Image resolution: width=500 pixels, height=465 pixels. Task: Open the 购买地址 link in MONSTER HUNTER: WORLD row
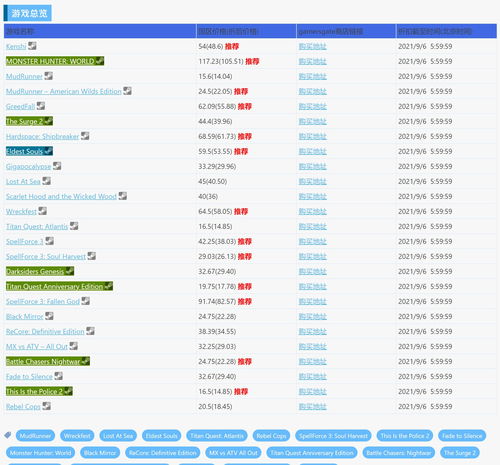click(313, 61)
